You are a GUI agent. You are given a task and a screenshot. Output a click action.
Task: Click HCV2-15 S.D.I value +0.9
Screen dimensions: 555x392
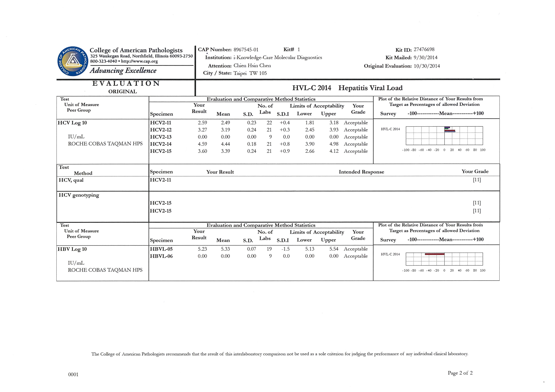tap(284, 151)
